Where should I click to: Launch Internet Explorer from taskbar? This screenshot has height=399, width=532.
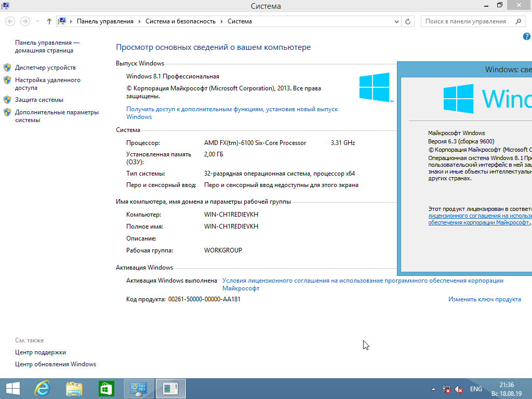point(42,389)
